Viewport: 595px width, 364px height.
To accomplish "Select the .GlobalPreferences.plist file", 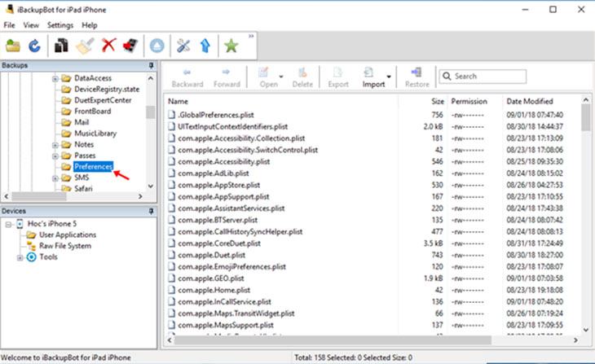I will click(x=215, y=115).
